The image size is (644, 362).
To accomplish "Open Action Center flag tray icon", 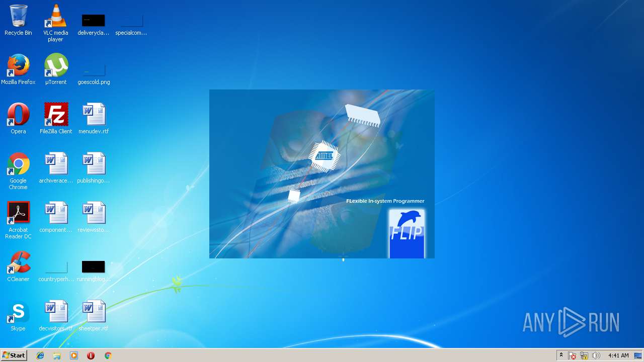I will click(x=572, y=355).
